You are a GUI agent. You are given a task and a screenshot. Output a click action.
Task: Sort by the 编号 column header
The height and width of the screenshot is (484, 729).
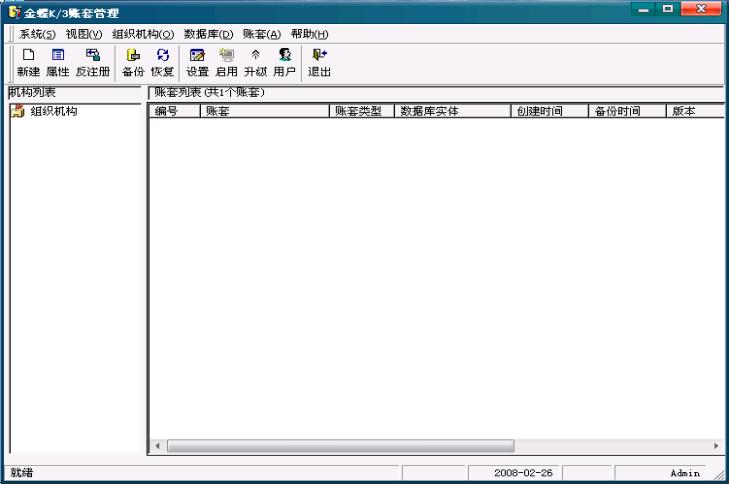[174, 111]
